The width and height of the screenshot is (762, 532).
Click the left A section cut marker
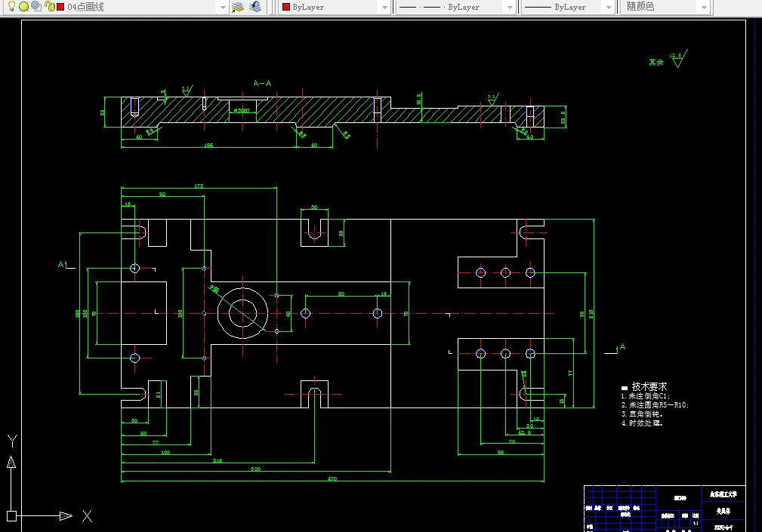[x=66, y=265]
